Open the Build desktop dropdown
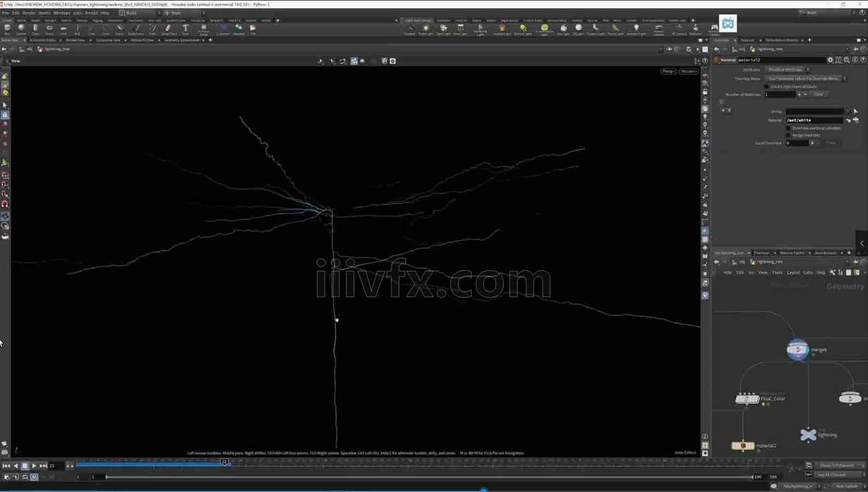The width and height of the screenshot is (868, 492). click(x=140, y=13)
